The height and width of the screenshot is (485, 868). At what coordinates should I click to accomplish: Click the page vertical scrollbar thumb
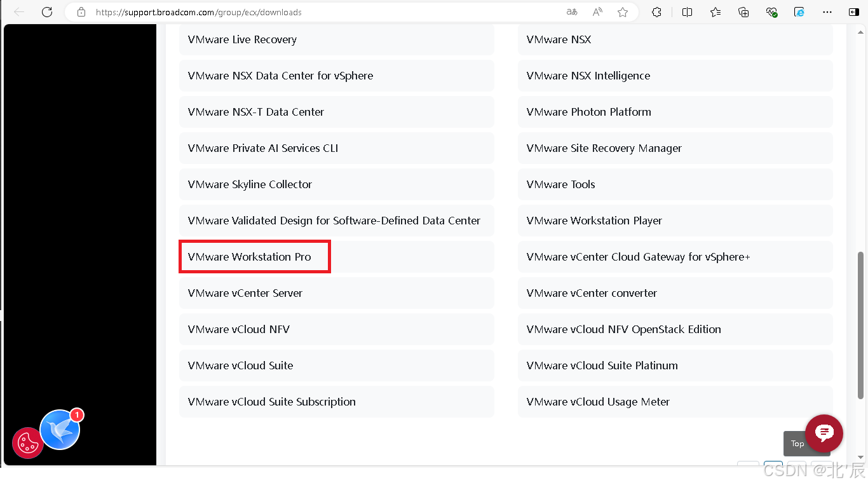[x=861, y=325]
